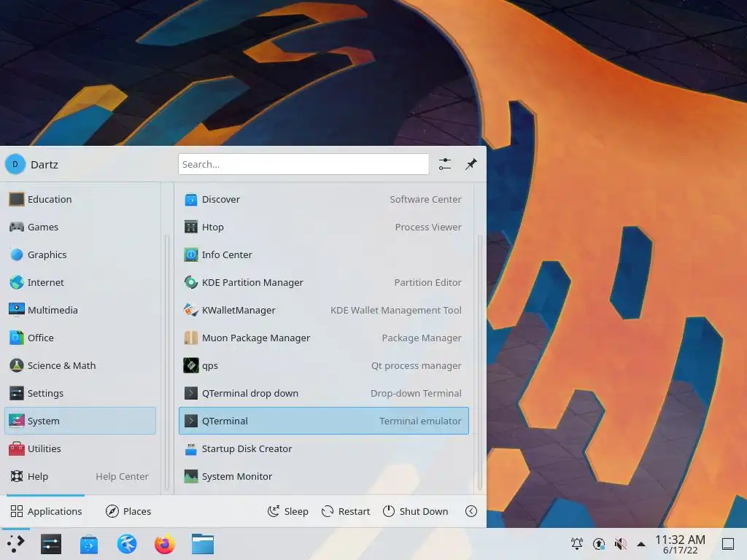Viewport: 747px width, 560px height.
Task: Expand hidden system tray icons
Action: (x=641, y=544)
